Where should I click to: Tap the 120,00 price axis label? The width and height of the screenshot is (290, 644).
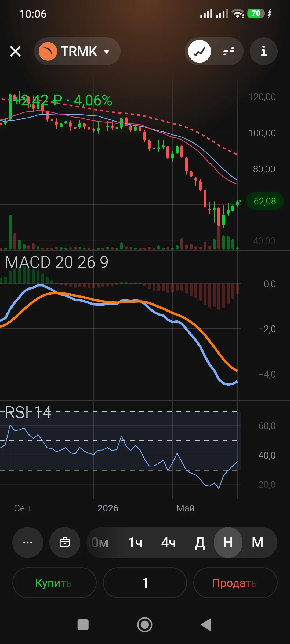coord(262,97)
